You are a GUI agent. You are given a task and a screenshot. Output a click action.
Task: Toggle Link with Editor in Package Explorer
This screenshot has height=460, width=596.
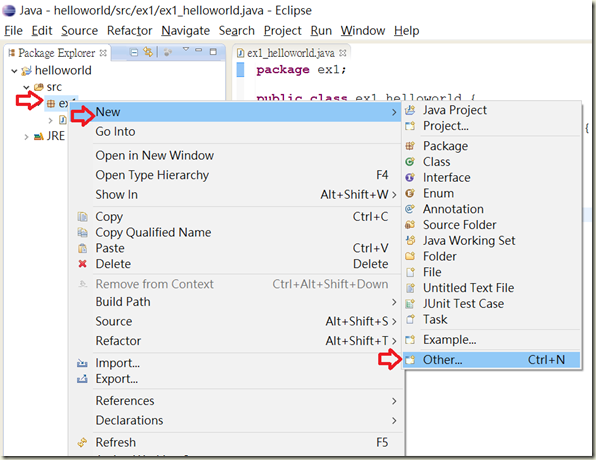pos(148,52)
